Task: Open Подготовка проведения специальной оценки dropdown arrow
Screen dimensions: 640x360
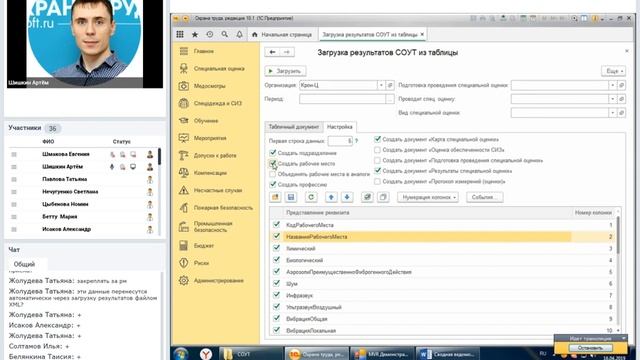Action: 612,85
